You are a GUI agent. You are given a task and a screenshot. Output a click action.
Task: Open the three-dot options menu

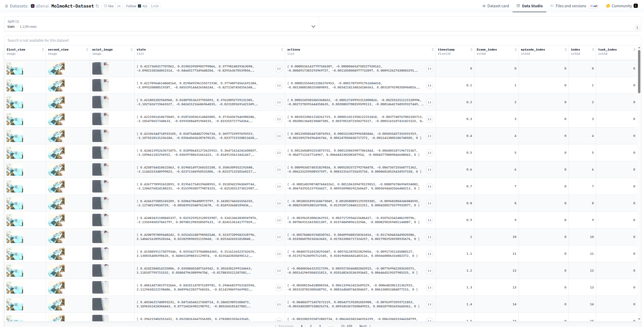(x=637, y=27)
